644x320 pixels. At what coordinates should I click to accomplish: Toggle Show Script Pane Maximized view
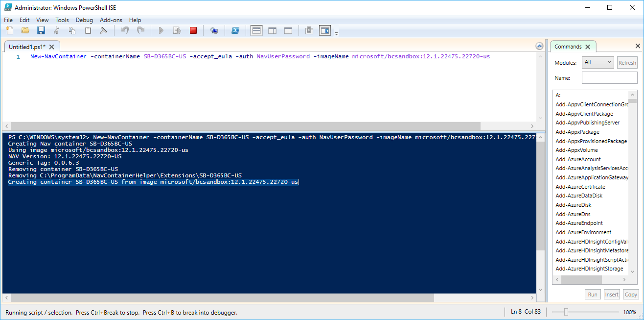click(288, 30)
